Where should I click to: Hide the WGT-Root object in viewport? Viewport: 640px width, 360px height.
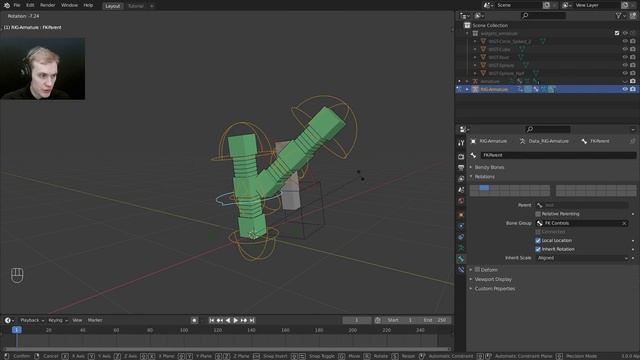click(624, 57)
